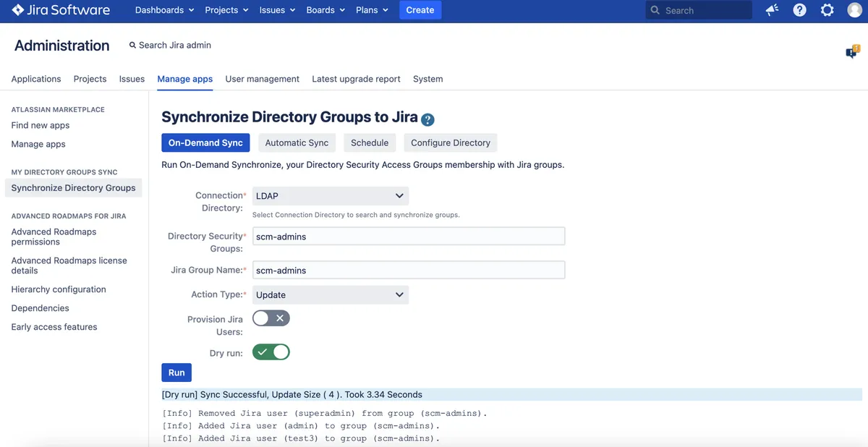This screenshot has height=447, width=868.
Task: Focus the Directory Security Groups field
Action: pos(409,237)
